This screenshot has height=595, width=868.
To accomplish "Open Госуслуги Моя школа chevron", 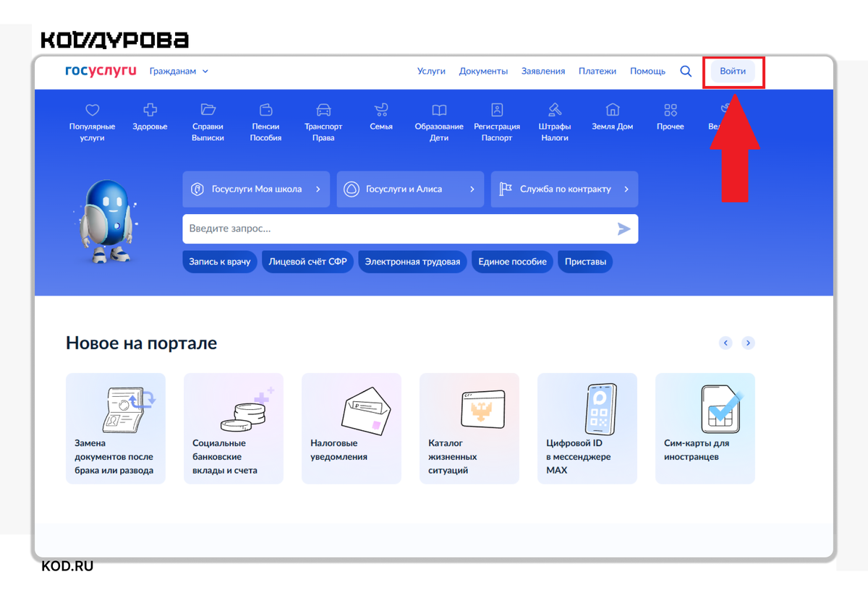I will point(318,189).
